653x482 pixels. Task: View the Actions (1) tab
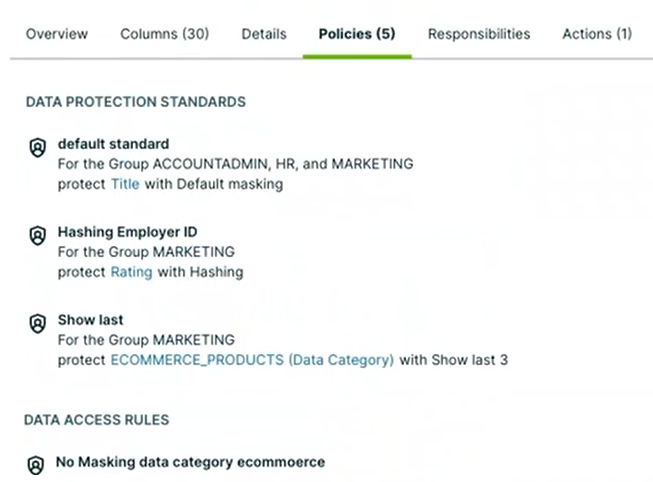pyautogui.click(x=597, y=34)
